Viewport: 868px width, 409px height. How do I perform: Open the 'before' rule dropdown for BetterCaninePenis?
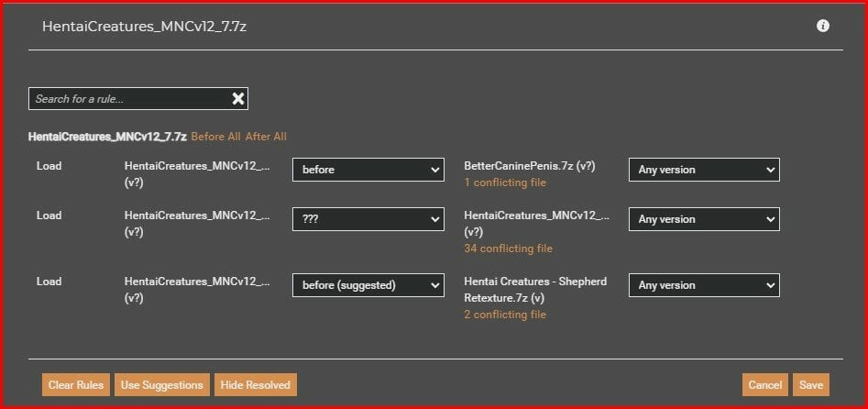click(x=368, y=170)
